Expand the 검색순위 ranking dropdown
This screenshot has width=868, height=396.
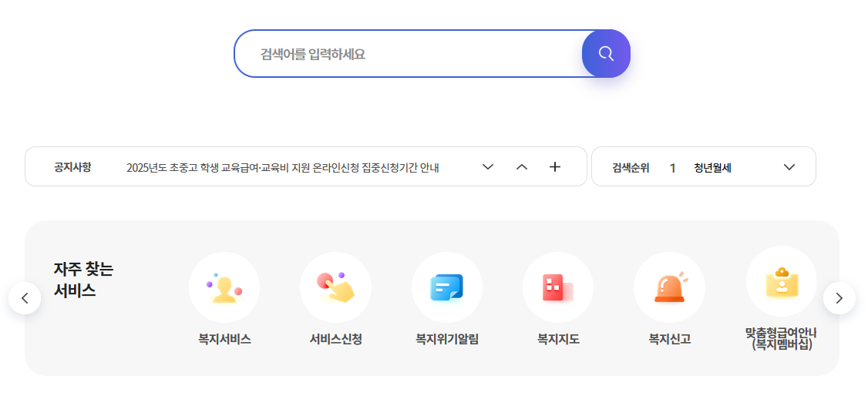789,167
